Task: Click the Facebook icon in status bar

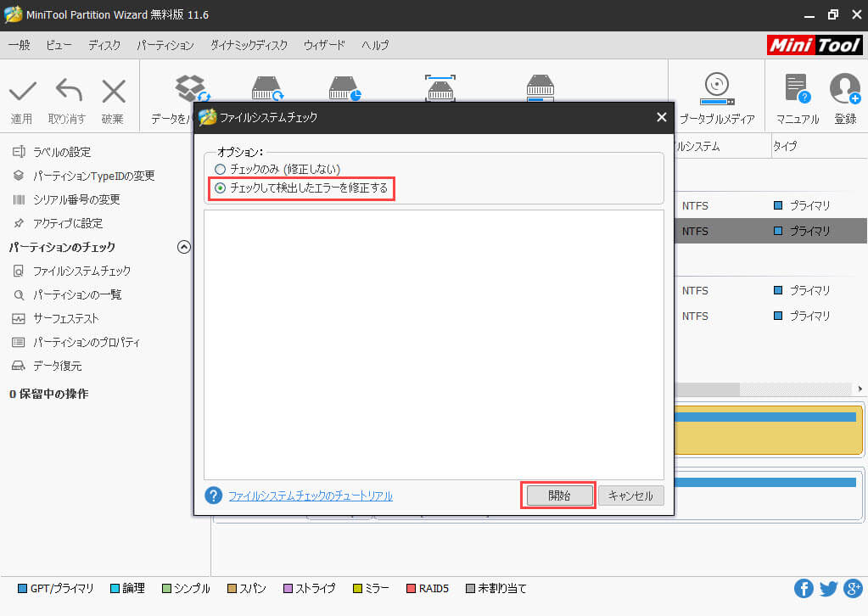Action: point(804,589)
